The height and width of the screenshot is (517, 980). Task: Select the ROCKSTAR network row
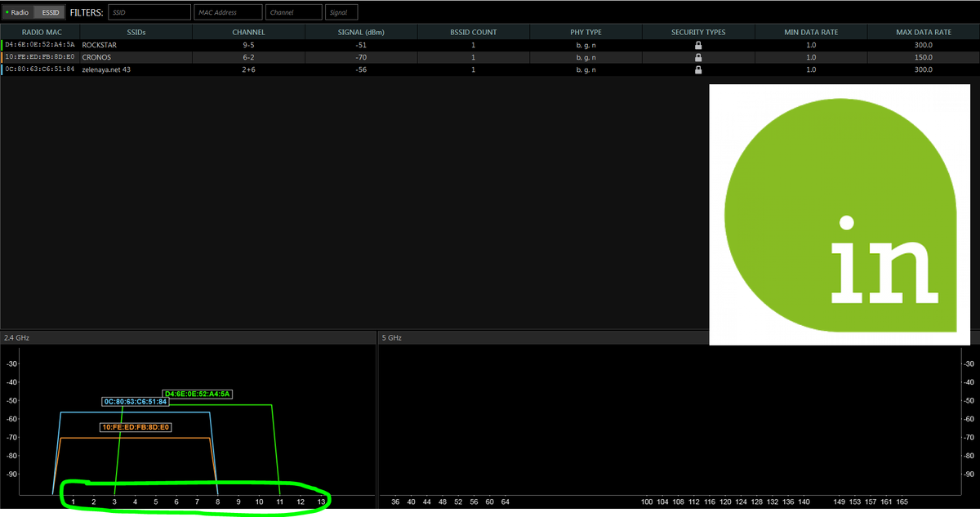(x=490, y=45)
